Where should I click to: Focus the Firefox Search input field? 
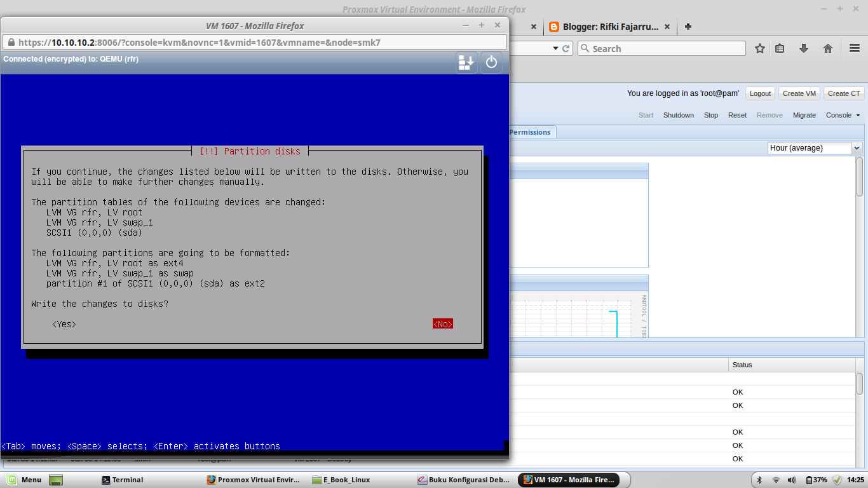[x=667, y=48]
